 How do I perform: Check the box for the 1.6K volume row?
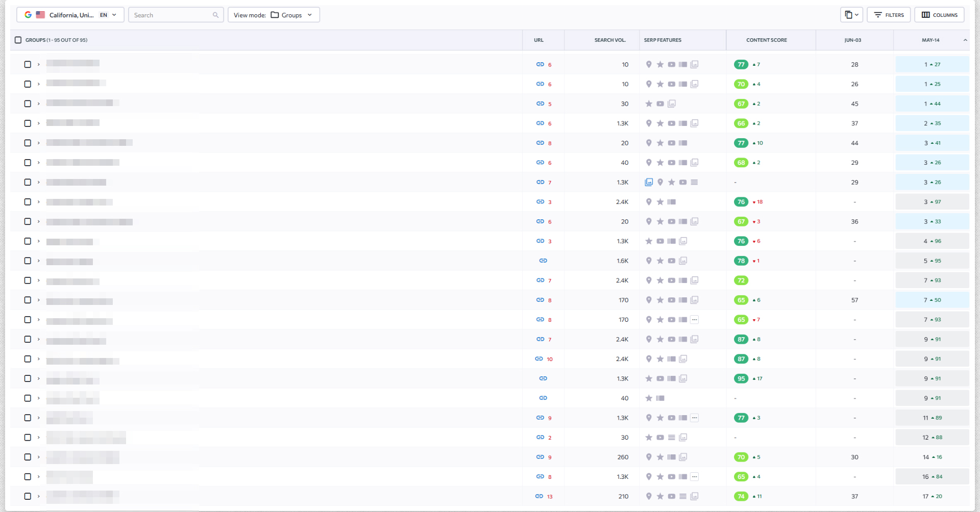pyautogui.click(x=28, y=261)
